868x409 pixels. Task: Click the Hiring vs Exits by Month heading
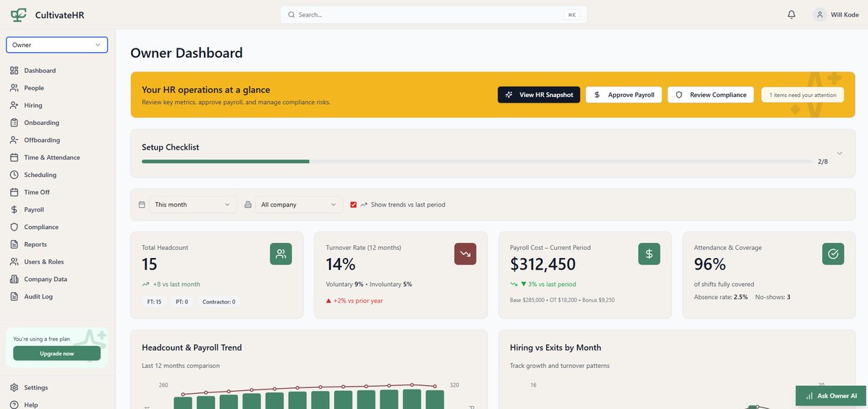[x=556, y=348]
